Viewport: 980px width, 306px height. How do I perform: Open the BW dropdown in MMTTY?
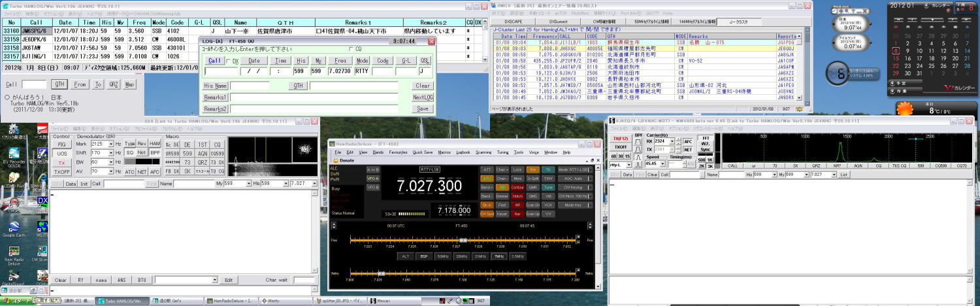(x=112, y=162)
